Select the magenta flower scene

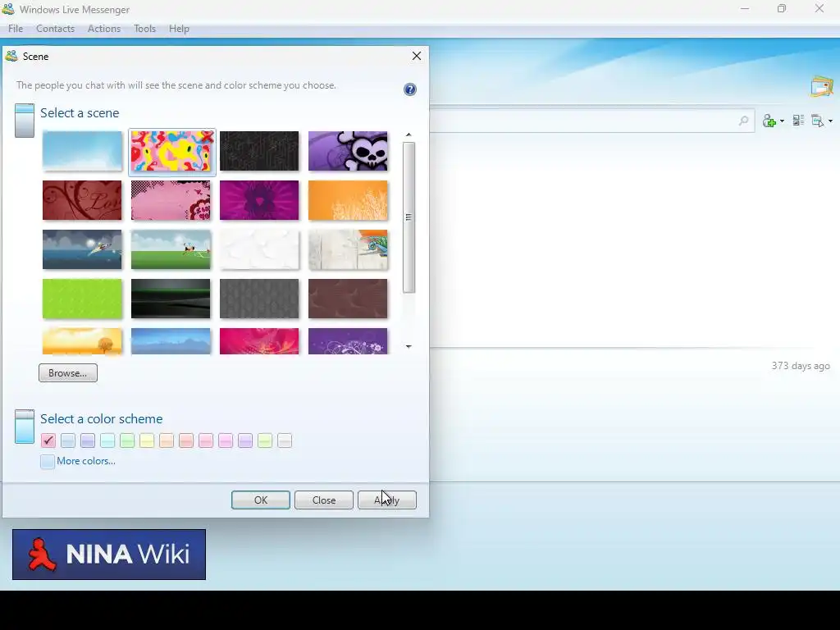[259, 200]
